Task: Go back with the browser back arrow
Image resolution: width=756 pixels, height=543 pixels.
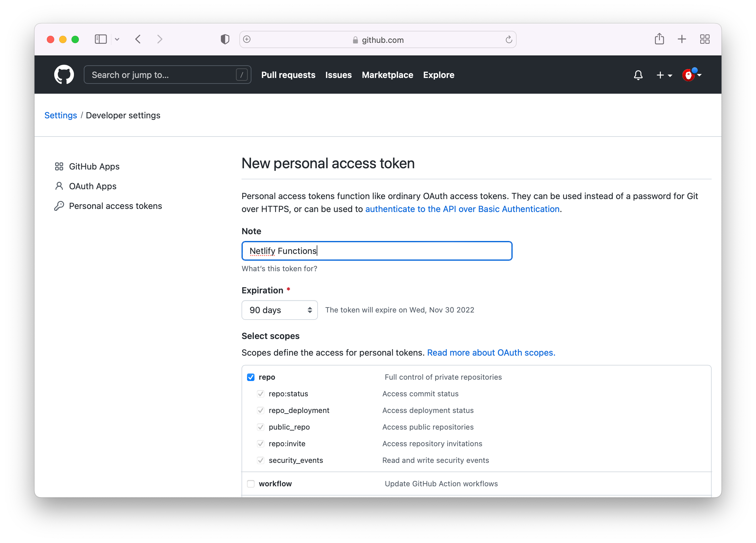Action: click(x=138, y=39)
